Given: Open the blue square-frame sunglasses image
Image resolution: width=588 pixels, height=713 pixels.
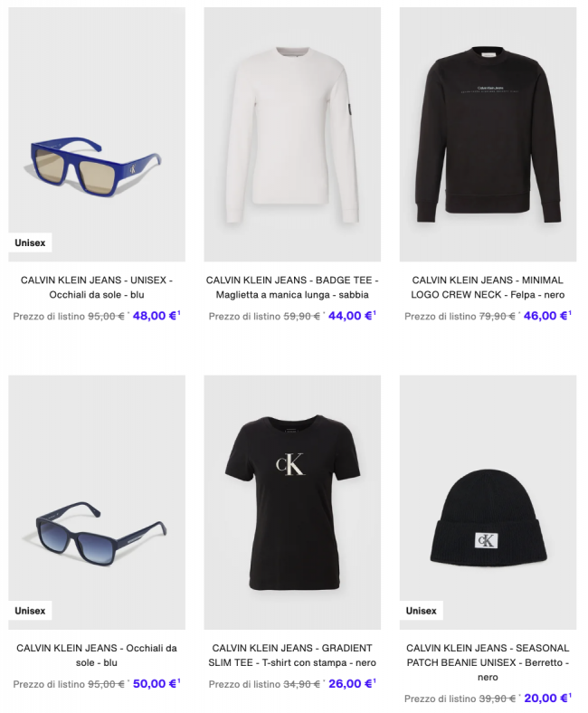Looking at the screenshot, I should (97, 134).
